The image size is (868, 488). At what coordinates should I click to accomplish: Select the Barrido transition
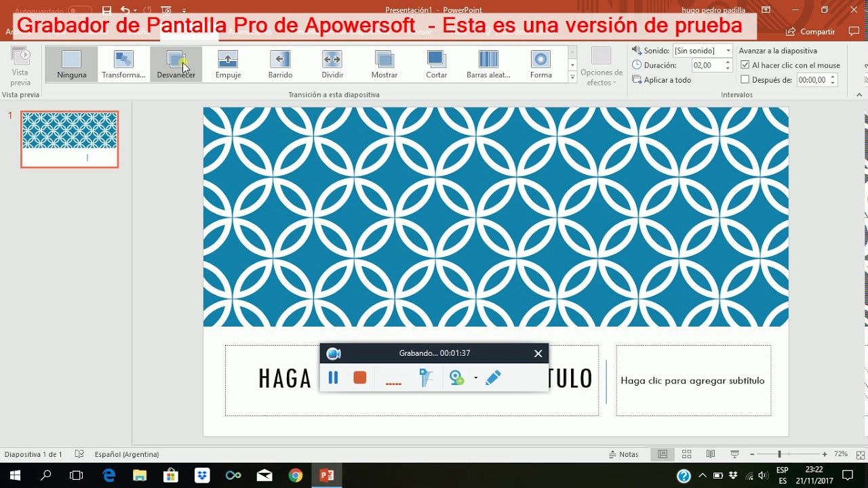tap(280, 64)
